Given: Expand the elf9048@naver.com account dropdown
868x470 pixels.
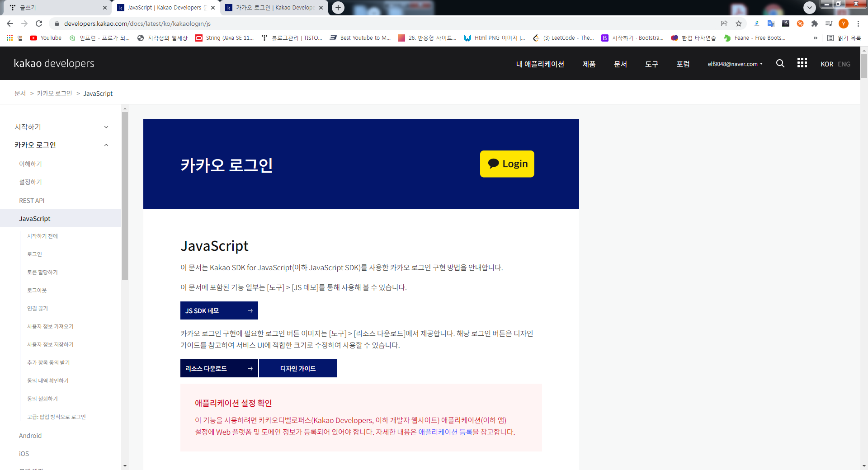Looking at the screenshot, I should [735, 64].
